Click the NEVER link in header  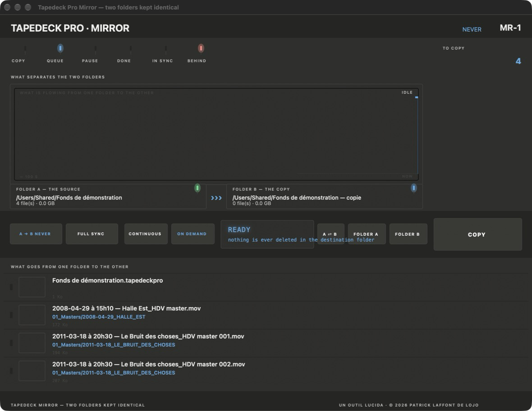click(x=472, y=29)
